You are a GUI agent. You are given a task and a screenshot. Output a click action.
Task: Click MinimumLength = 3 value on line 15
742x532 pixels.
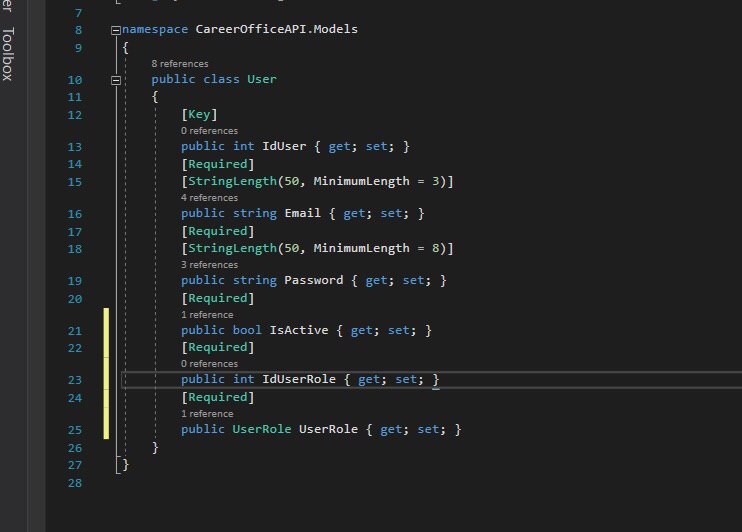tap(376, 181)
